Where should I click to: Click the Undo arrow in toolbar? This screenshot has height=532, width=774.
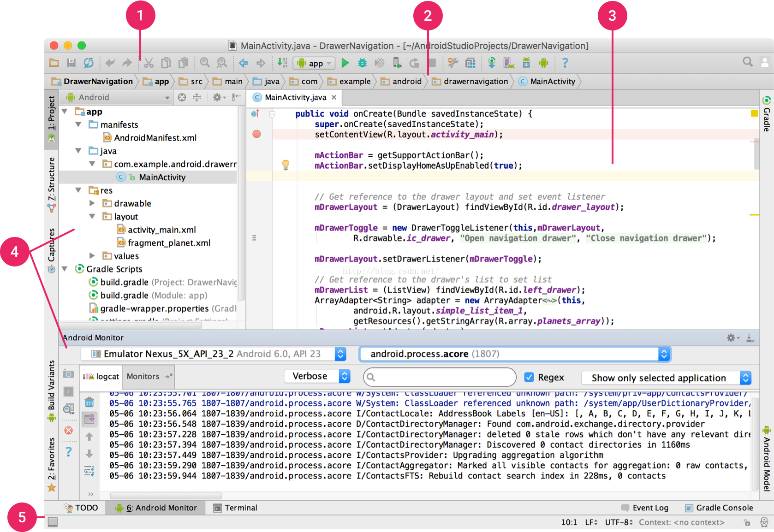tap(110, 63)
